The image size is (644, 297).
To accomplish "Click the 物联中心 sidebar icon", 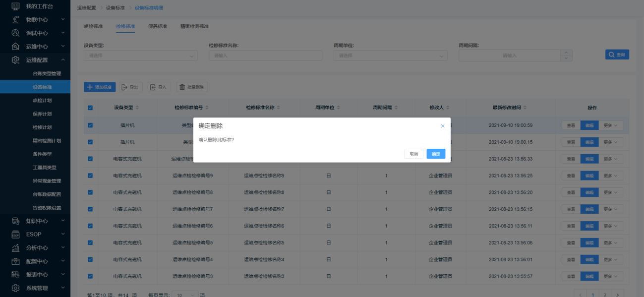I will point(16,20).
